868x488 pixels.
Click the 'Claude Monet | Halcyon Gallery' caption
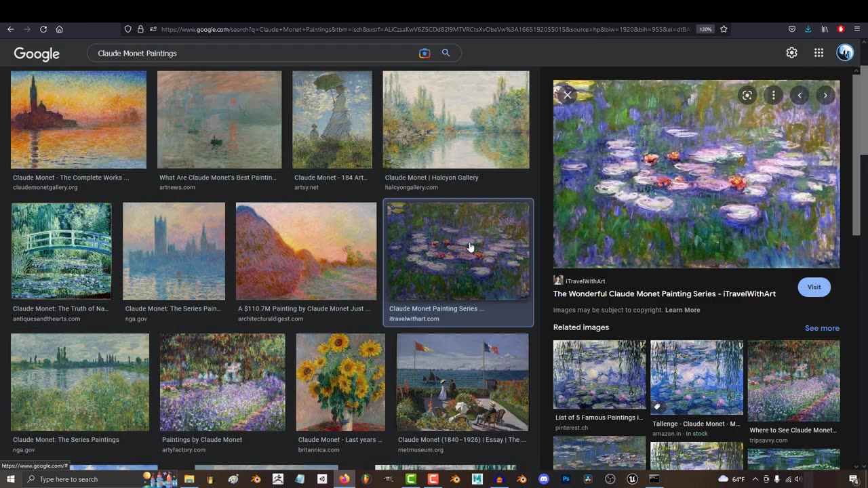click(431, 178)
